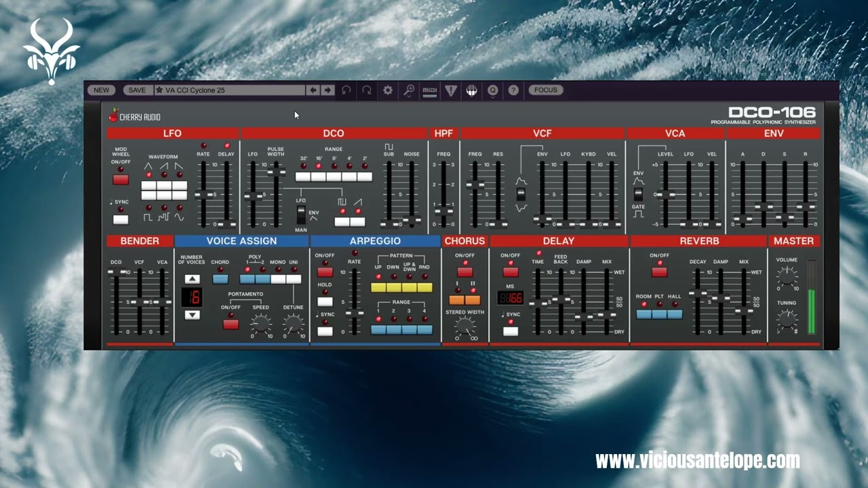
Task: Toggle the DCO sawtooth wave button
Action: tap(358, 222)
